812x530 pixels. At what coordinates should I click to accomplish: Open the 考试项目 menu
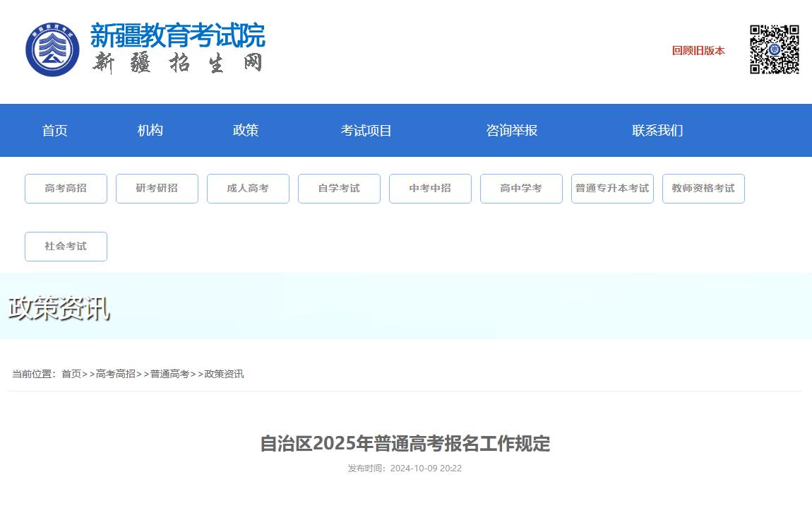(367, 130)
